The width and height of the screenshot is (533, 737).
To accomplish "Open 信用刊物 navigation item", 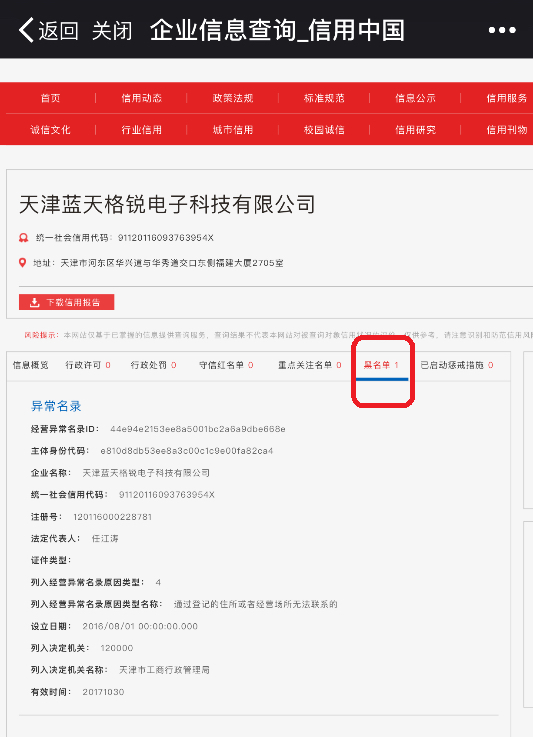I will coord(507,130).
